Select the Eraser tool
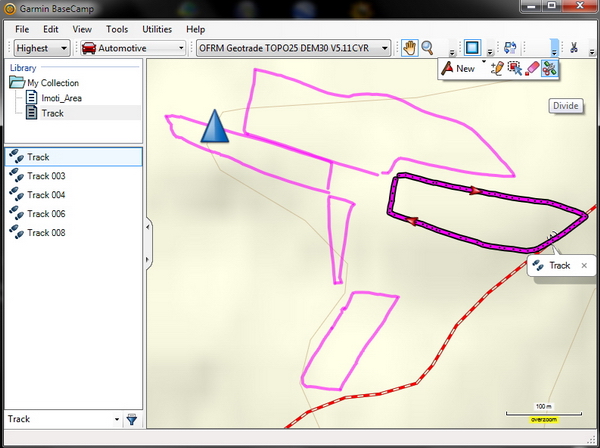This screenshot has height=448, width=600. point(532,69)
